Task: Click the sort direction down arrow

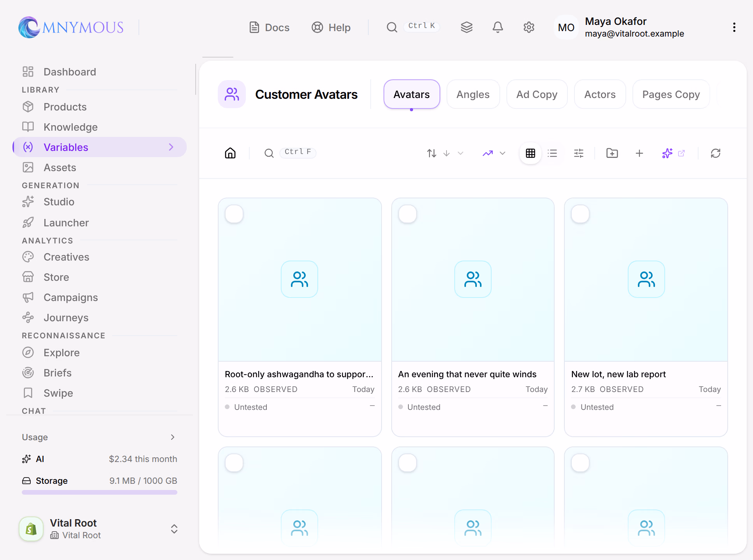Action: coord(447,153)
